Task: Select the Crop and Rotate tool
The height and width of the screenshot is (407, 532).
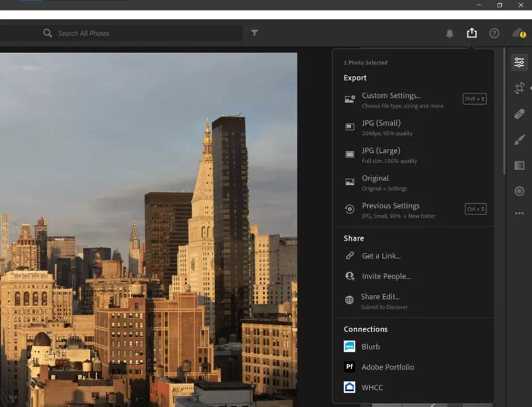Action: [519, 88]
